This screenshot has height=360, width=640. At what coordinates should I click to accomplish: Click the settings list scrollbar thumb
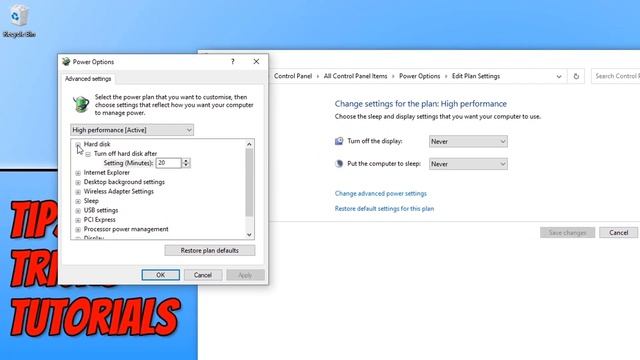pyautogui.click(x=249, y=182)
